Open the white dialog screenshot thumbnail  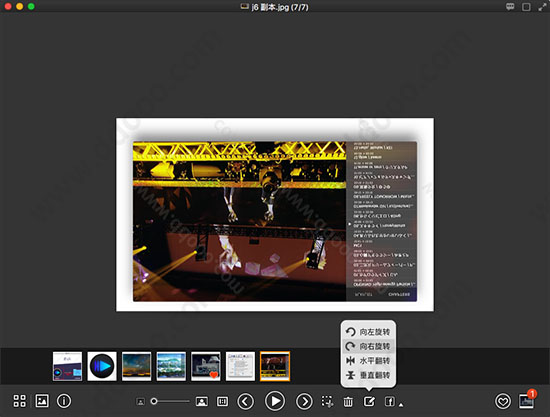(x=240, y=366)
